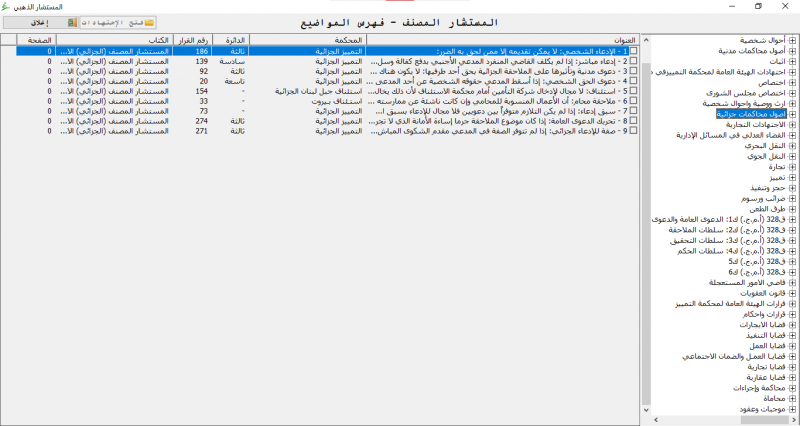Select the ارث ووصية واحوال شخصية item
800x426 pixels.
tap(745, 104)
